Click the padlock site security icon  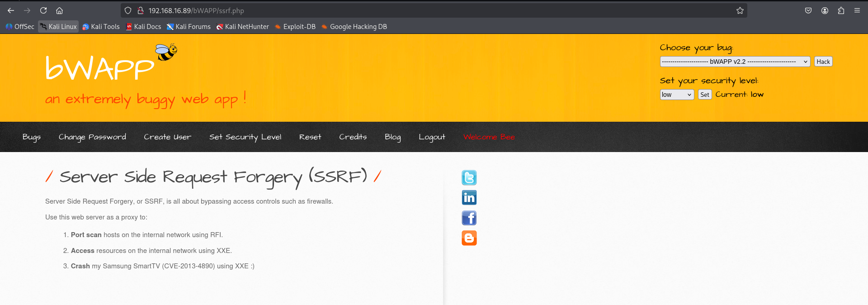click(140, 10)
